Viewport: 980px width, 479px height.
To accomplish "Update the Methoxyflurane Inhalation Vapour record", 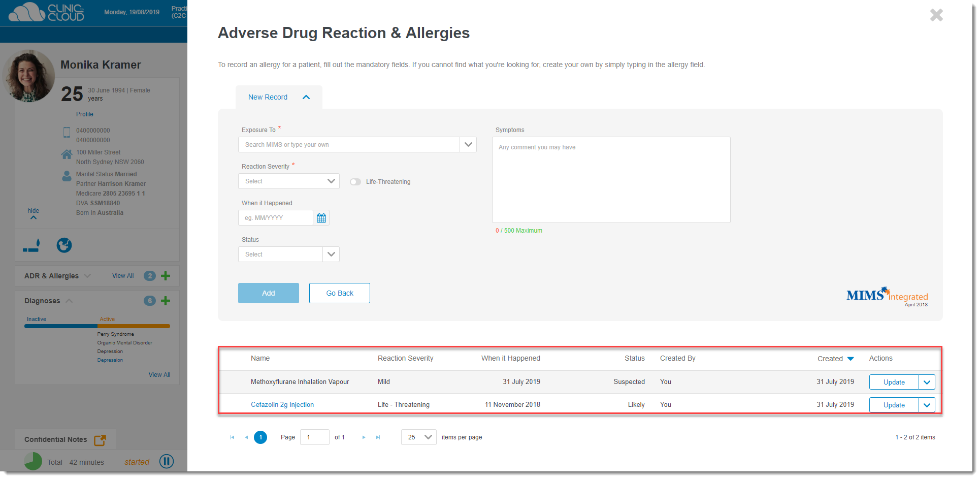I will coord(894,382).
